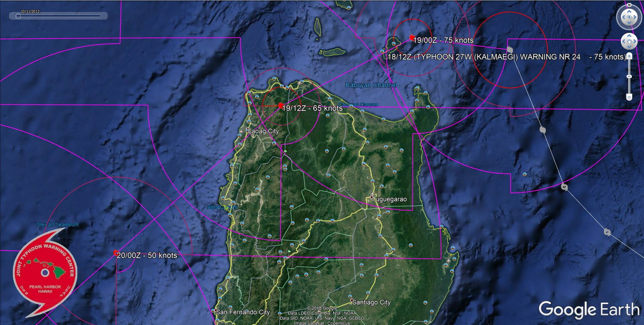Open the Santiago City place label
The width and height of the screenshot is (644, 325).
[371, 302]
